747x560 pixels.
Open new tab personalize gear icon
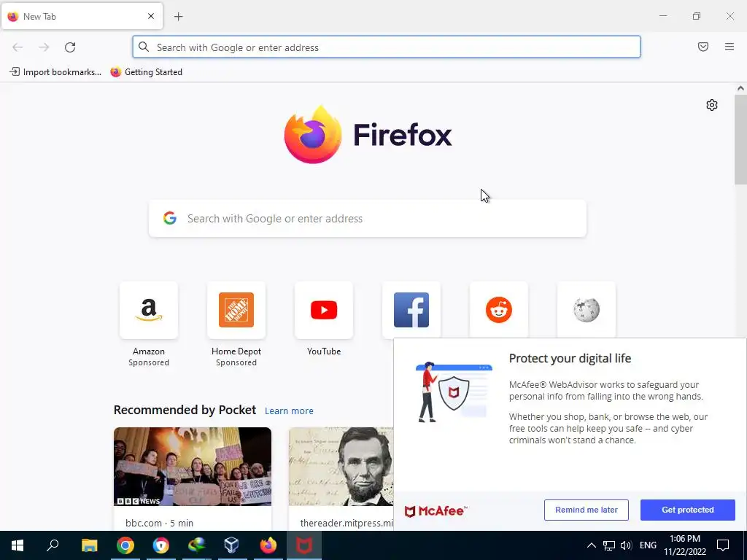click(712, 105)
